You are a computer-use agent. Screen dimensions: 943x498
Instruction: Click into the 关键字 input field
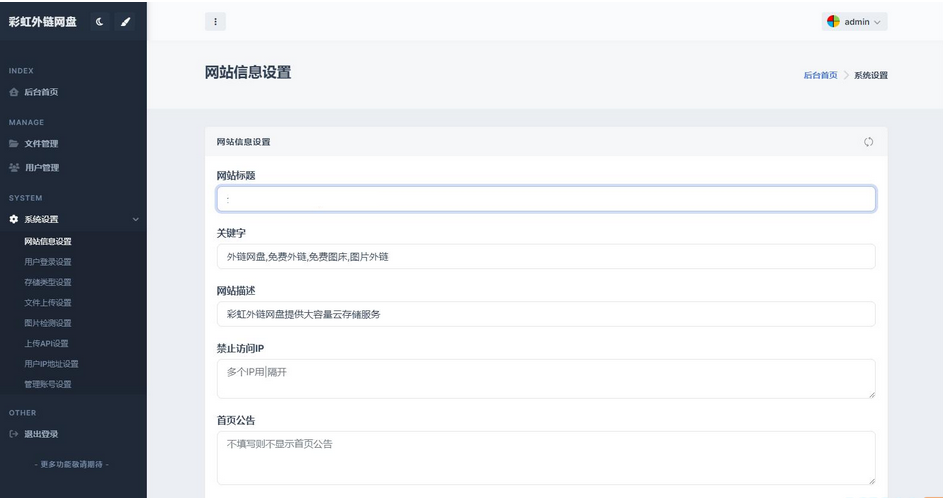546,257
